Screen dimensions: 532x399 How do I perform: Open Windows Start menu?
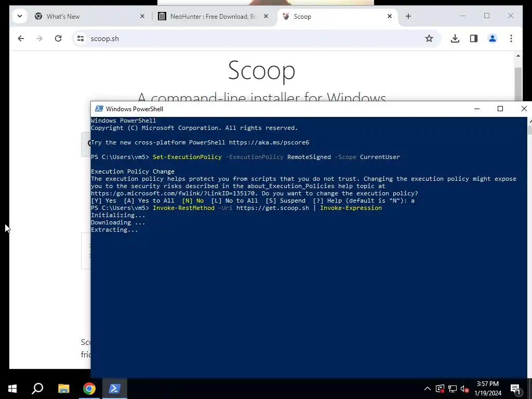12,389
